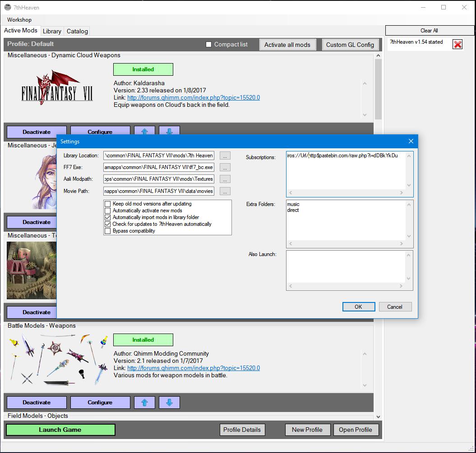Open Profile Details

[242, 430]
